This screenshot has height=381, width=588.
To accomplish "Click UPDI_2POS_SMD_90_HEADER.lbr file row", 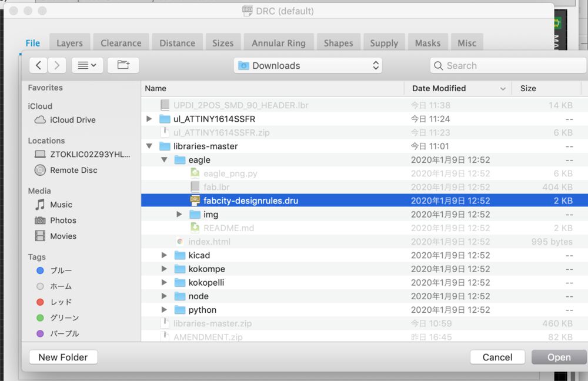I will click(365, 105).
